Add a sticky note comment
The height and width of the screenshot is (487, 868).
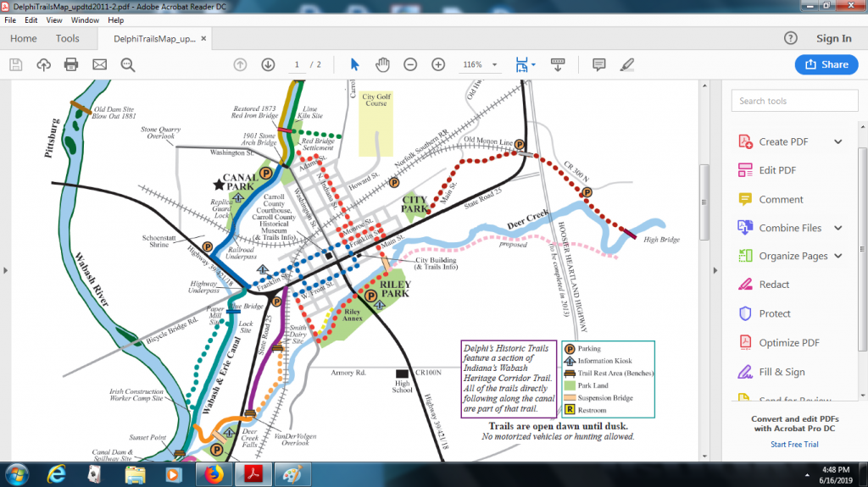(598, 64)
